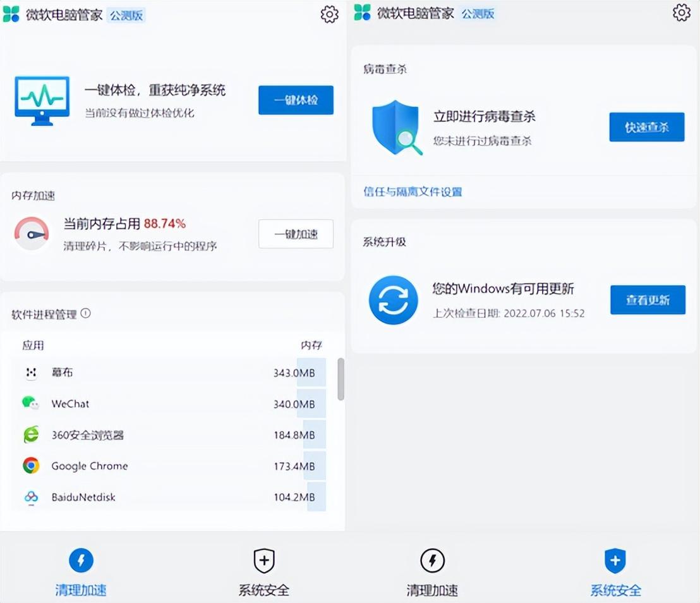
Task: Click the info icon beside 软件进程管理
Action: (86, 313)
